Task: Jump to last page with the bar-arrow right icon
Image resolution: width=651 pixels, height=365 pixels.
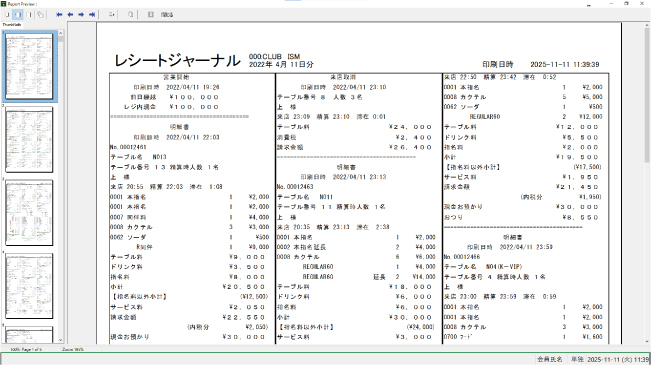Action: pos(92,15)
